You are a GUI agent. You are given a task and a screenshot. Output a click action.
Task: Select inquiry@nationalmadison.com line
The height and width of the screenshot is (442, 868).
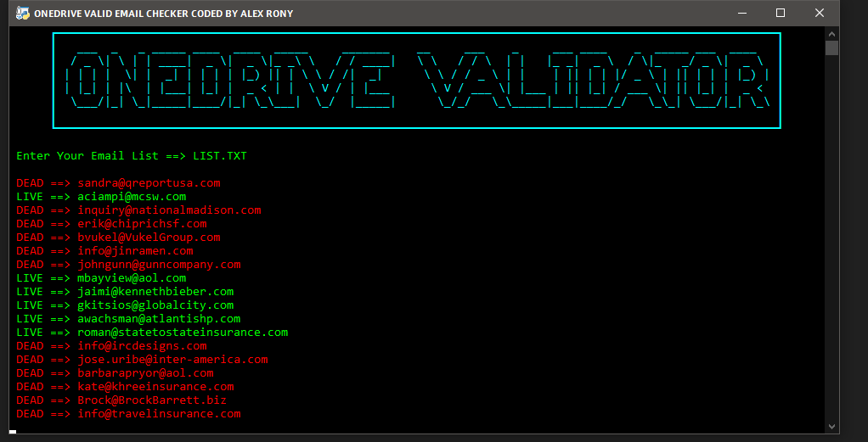tap(138, 210)
